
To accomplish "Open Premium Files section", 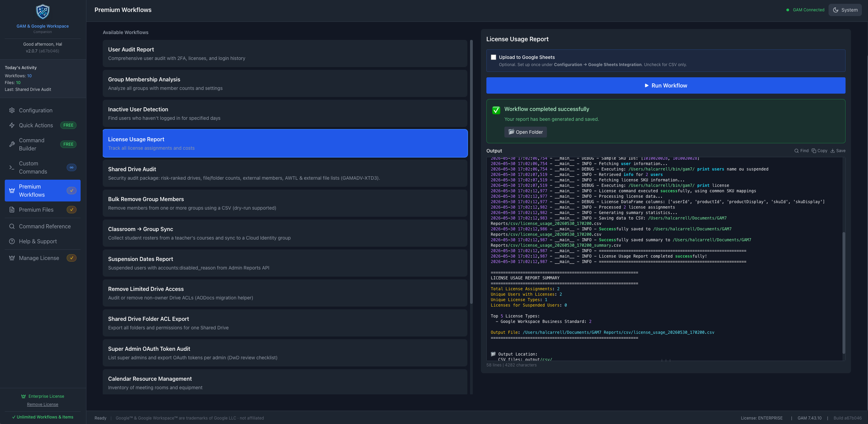I will [43, 210].
